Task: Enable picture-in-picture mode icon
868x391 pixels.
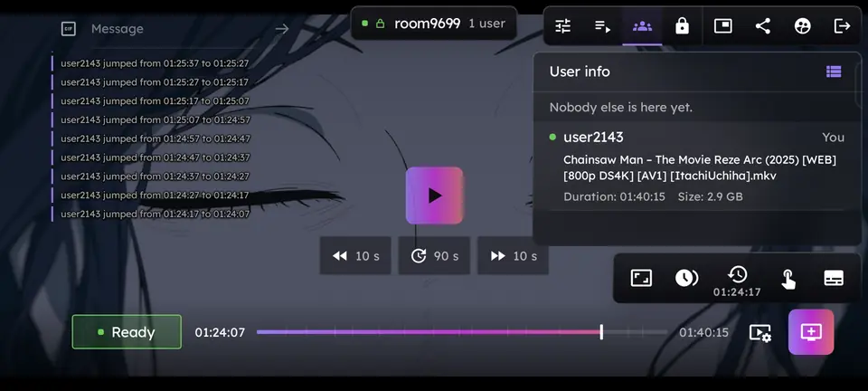Action: (723, 26)
